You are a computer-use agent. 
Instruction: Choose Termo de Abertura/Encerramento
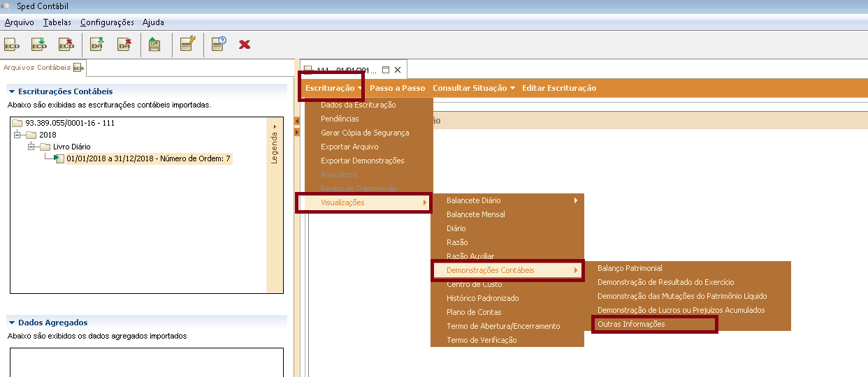(507, 326)
